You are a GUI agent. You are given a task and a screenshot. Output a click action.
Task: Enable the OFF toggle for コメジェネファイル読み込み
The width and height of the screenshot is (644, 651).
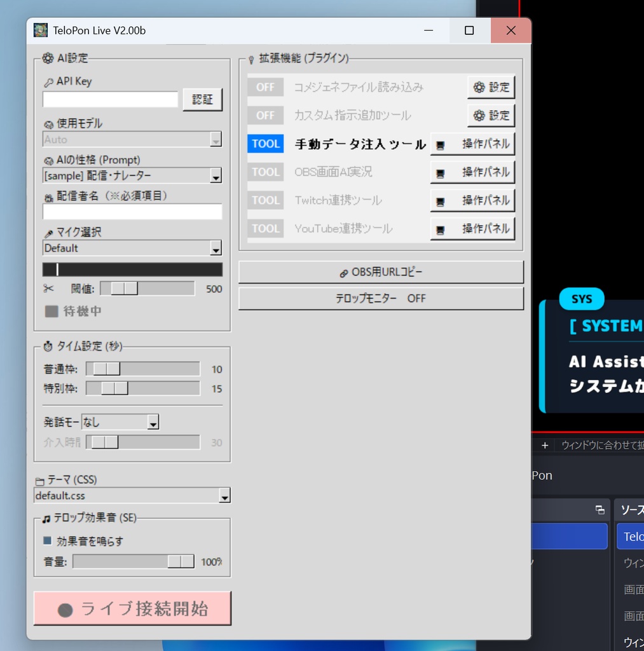[265, 86]
